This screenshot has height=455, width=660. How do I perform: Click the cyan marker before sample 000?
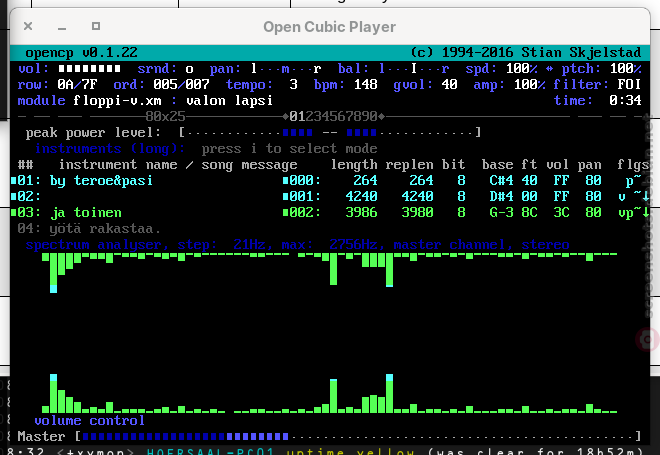click(285, 181)
